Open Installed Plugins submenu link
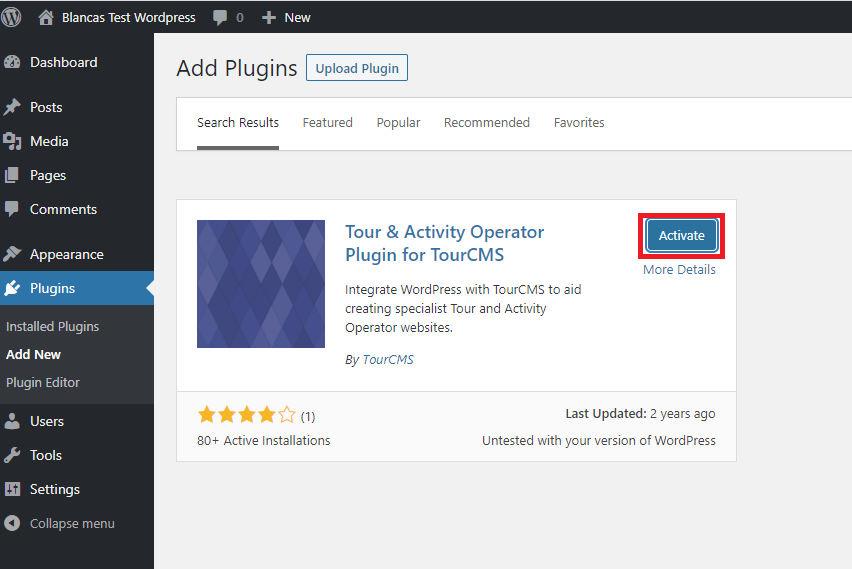Viewport: 852px width, 569px height. tap(53, 326)
